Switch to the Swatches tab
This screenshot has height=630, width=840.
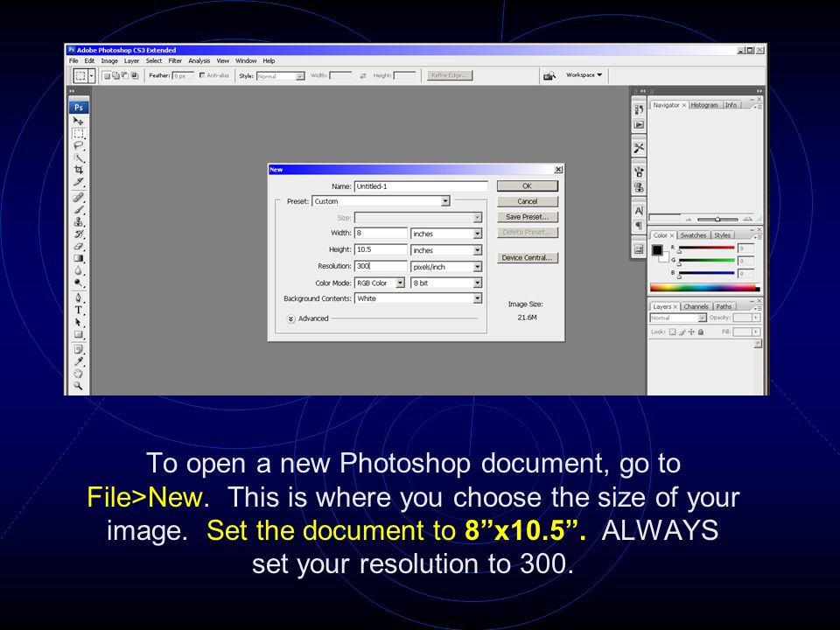[x=693, y=235]
